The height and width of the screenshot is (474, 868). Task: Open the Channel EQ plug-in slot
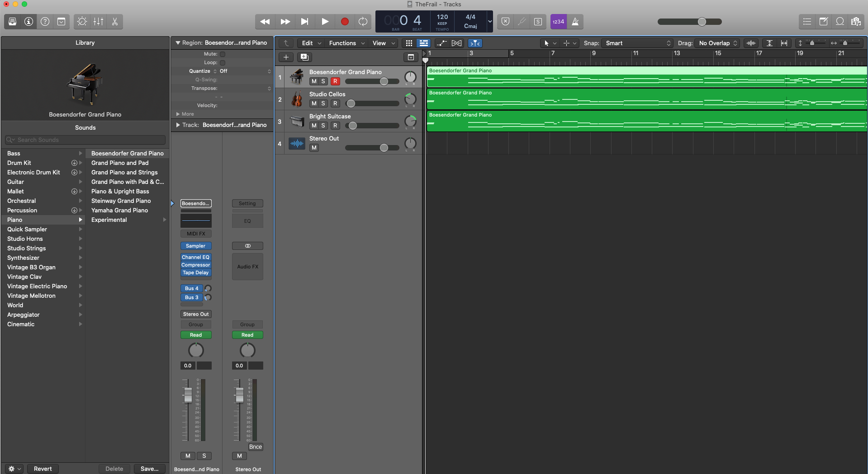click(x=196, y=257)
